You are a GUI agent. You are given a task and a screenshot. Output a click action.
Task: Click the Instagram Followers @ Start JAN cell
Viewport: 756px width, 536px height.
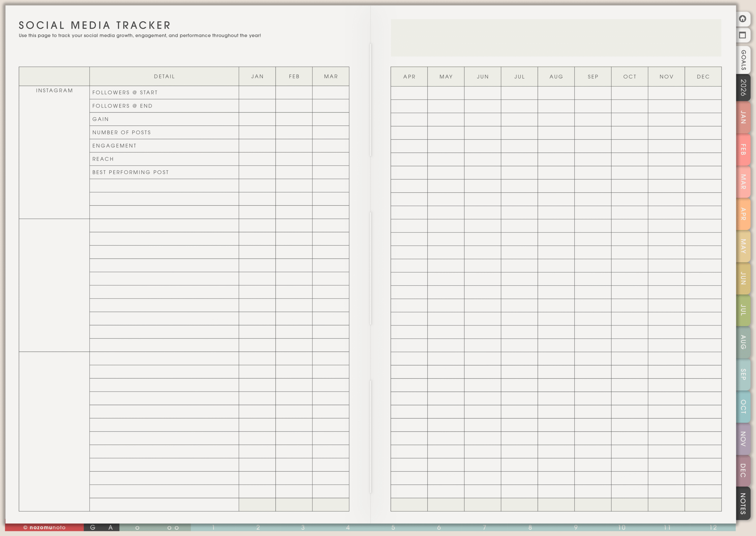(x=257, y=92)
